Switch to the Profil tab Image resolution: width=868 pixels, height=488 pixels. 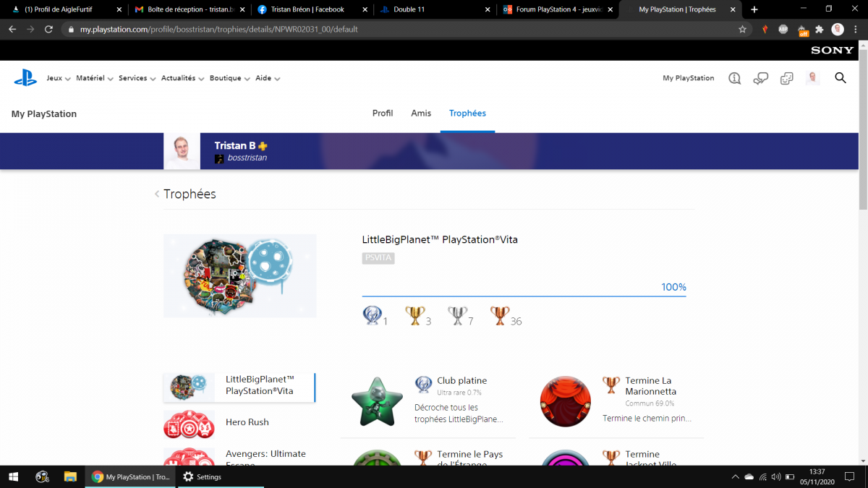click(383, 114)
